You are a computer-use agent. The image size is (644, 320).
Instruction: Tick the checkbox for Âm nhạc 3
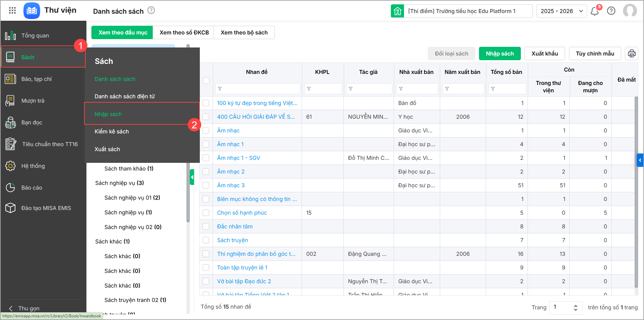(206, 185)
